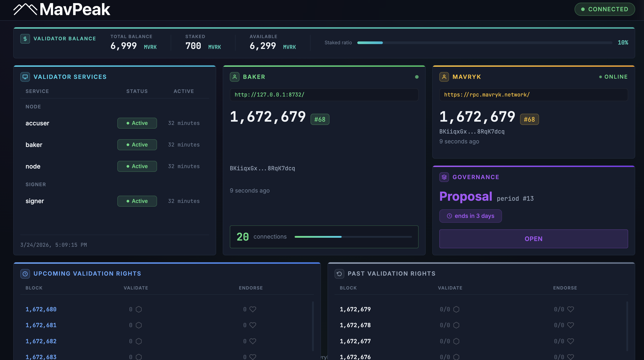Click the MavPeak mountain logo icon
The width and height of the screenshot is (644, 360).
coord(25,9)
